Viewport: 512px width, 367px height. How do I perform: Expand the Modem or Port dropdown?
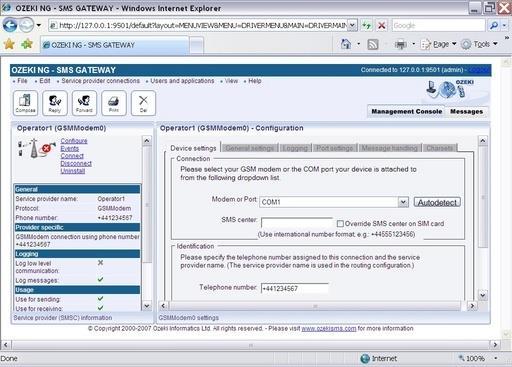click(x=403, y=202)
